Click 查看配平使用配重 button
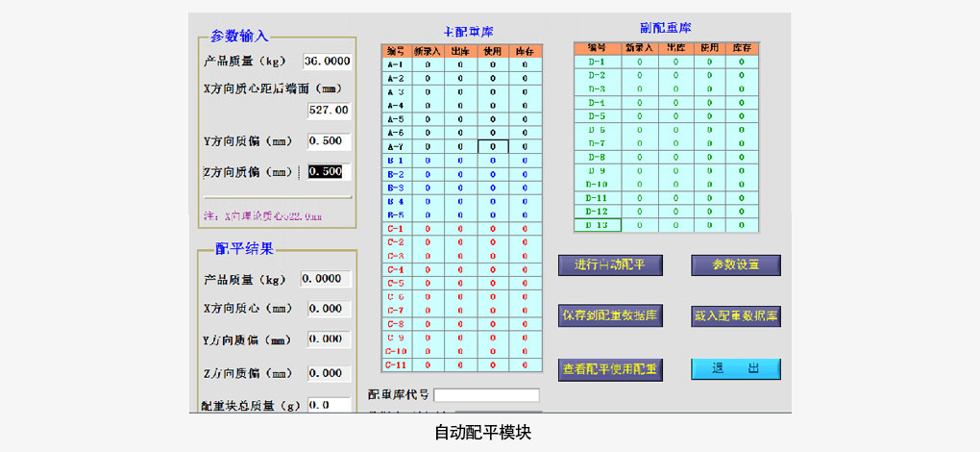The image size is (980, 452). tap(610, 369)
